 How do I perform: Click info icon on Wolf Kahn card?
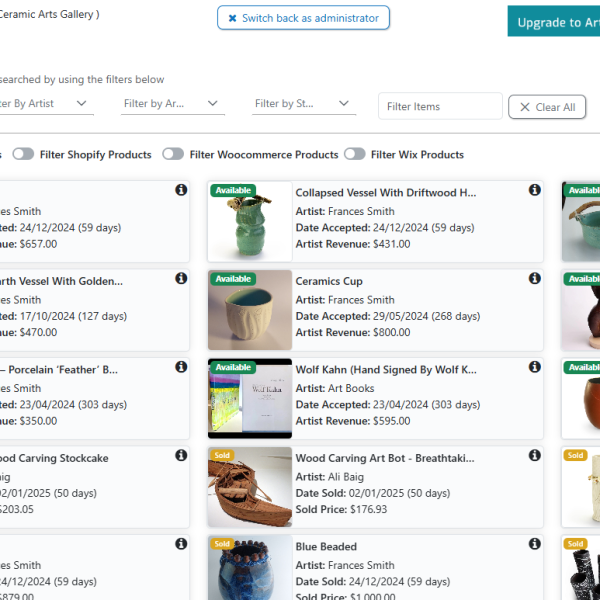pos(535,367)
